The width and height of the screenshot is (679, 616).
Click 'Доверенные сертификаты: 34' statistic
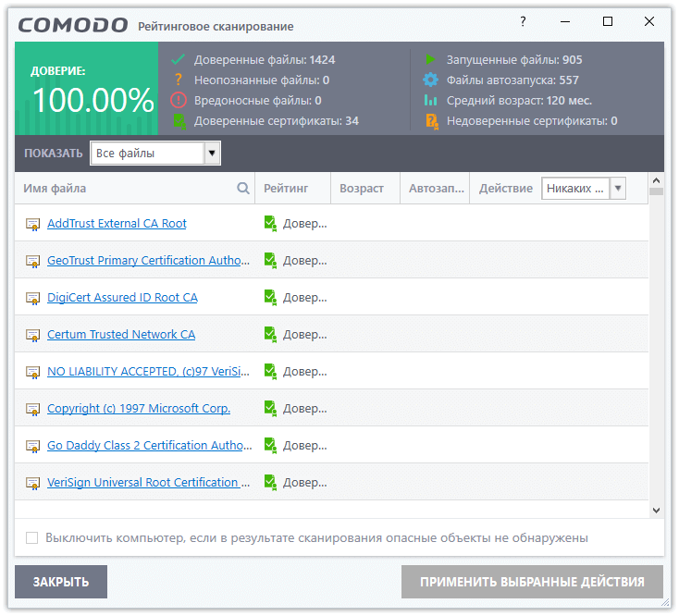tap(277, 121)
